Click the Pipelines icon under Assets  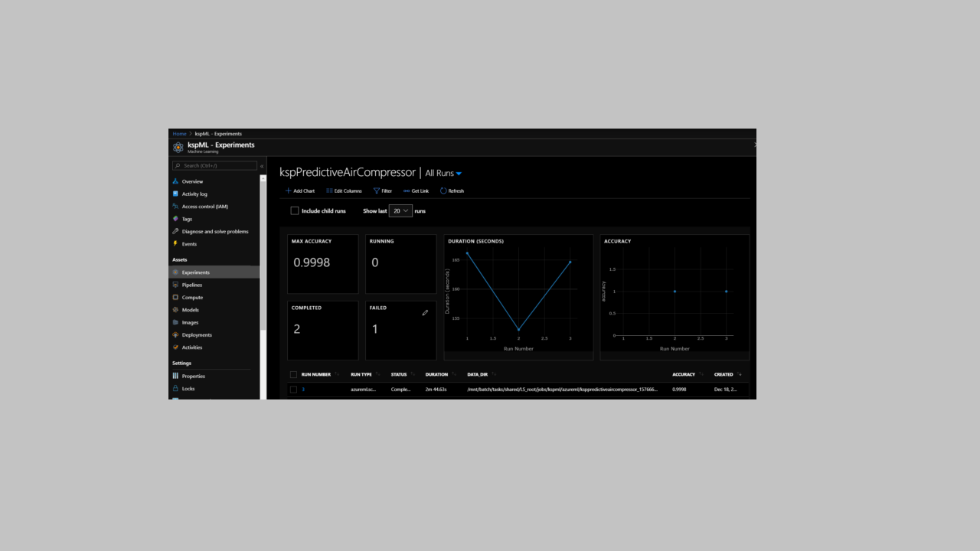point(175,285)
